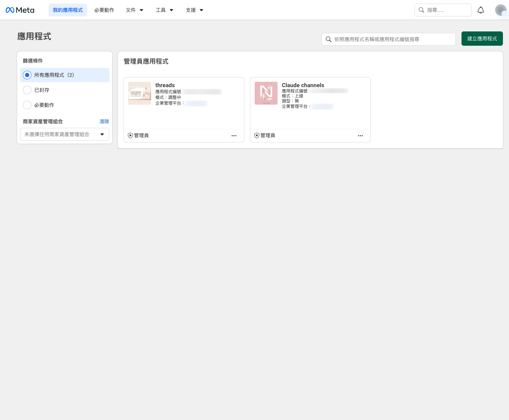
Task: Expand 支援 menu
Action: point(195,10)
